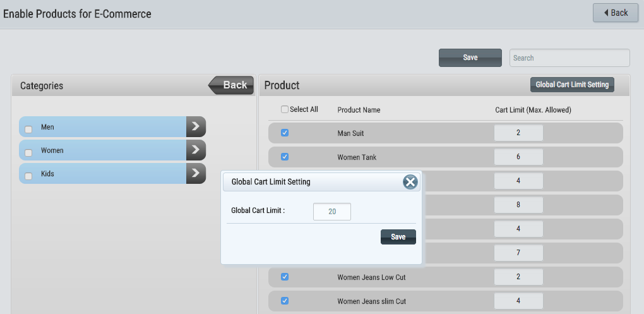Viewport: 644px width, 314px height.
Task: Click the Back button in page header
Action: (615, 13)
